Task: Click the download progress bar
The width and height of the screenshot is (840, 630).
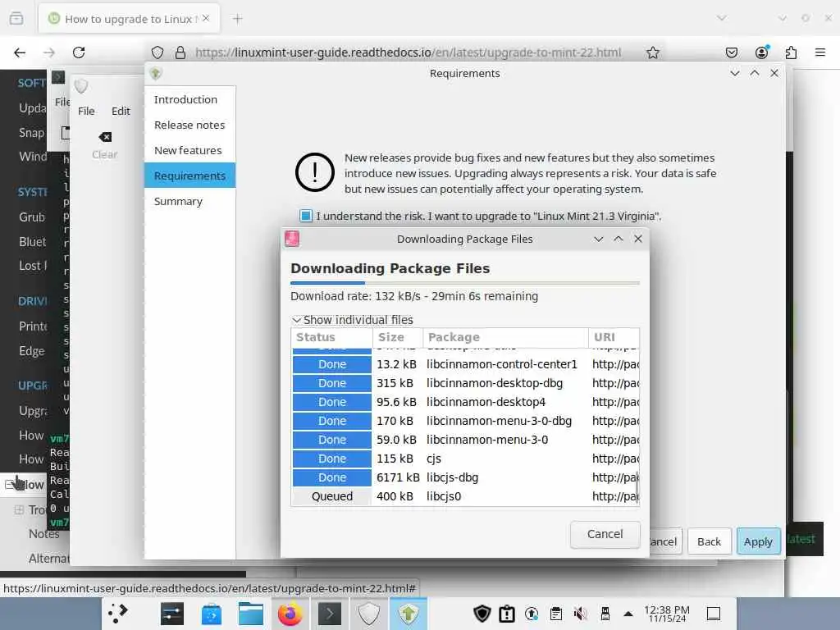Action: click(465, 283)
